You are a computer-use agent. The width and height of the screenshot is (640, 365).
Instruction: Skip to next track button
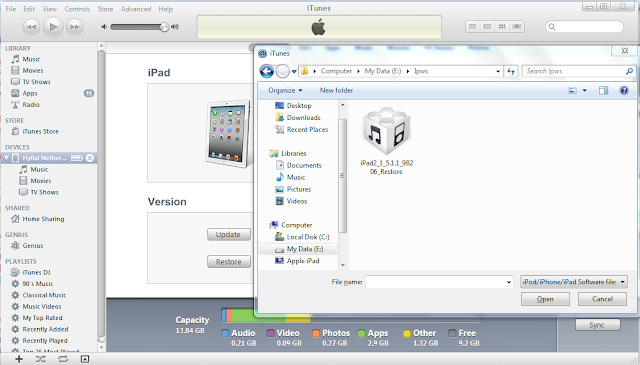tap(75, 27)
